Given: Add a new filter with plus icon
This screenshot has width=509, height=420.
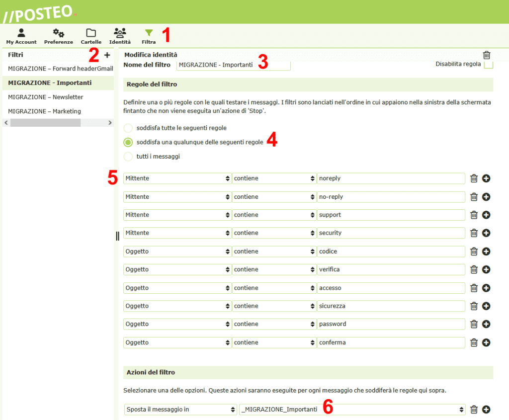Looking at the screenshot, I should [107, 55].
